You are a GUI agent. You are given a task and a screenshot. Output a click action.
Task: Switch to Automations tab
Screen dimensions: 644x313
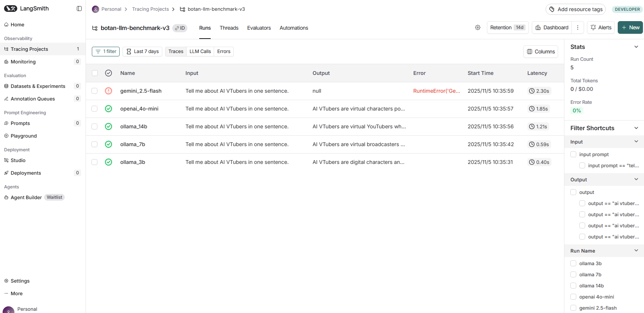tap(294, 28)
